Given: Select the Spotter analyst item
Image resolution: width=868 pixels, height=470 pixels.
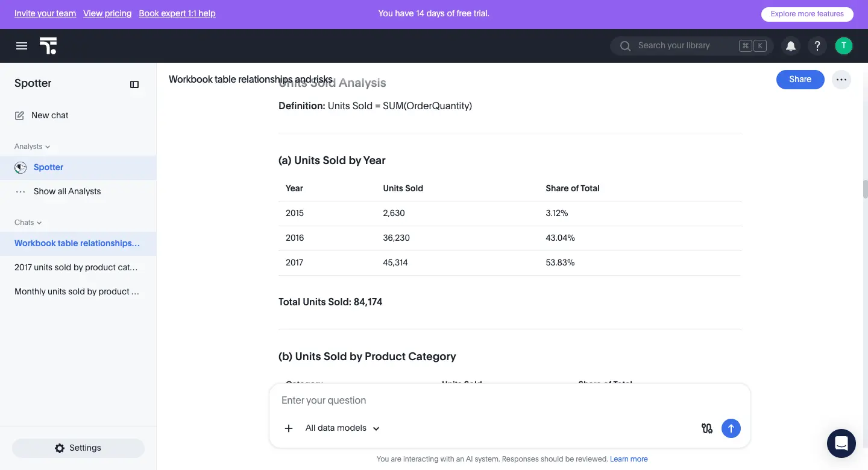Looking at the screenshot, I should (x=78, y=168).
